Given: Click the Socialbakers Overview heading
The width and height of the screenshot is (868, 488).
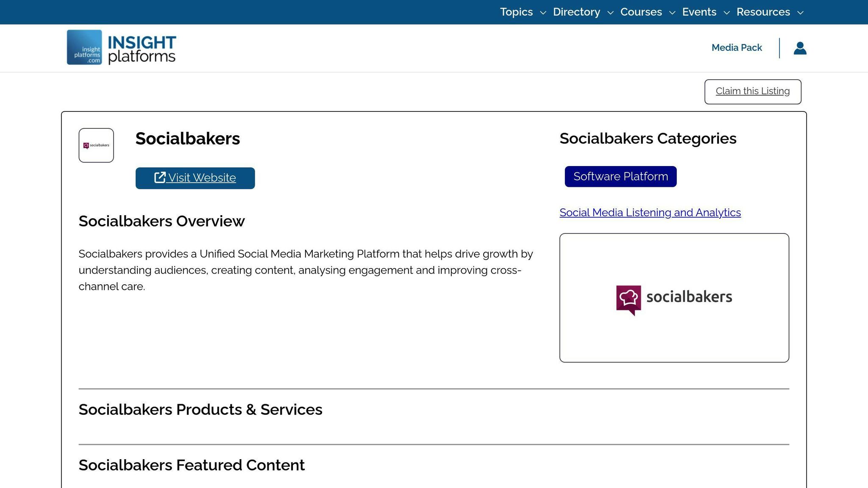Looking at the screenshot, I should (161, 221).
